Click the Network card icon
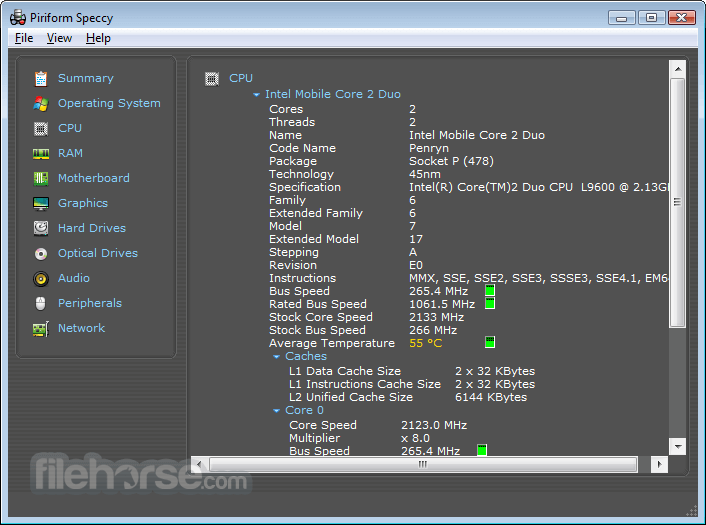 click(x=41, y=329)
